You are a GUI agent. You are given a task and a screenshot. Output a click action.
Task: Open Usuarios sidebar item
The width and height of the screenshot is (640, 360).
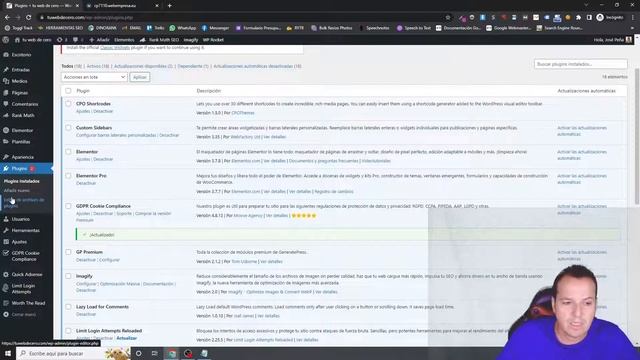tap(20, 219)
